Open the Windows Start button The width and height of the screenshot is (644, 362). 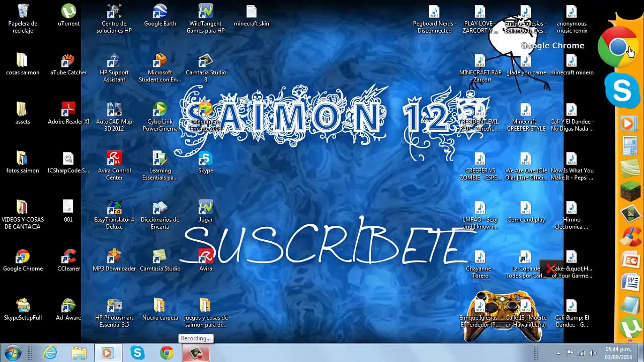click(13, 353)
